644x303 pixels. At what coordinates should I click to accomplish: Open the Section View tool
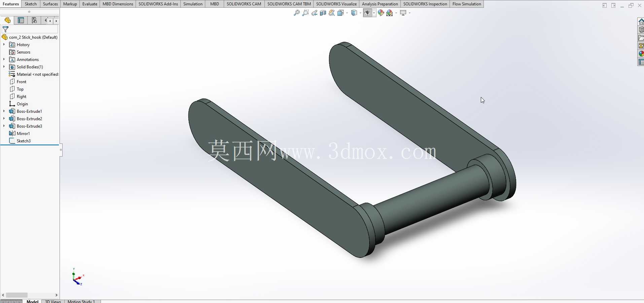pyautogui.click(x=323, y=13)
